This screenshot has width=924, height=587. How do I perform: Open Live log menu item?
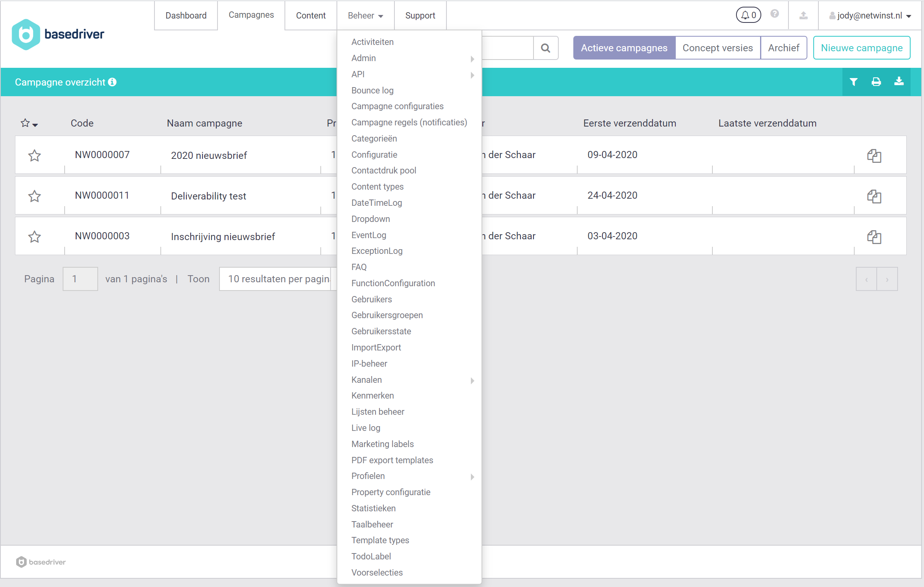[x=366, y=428]
